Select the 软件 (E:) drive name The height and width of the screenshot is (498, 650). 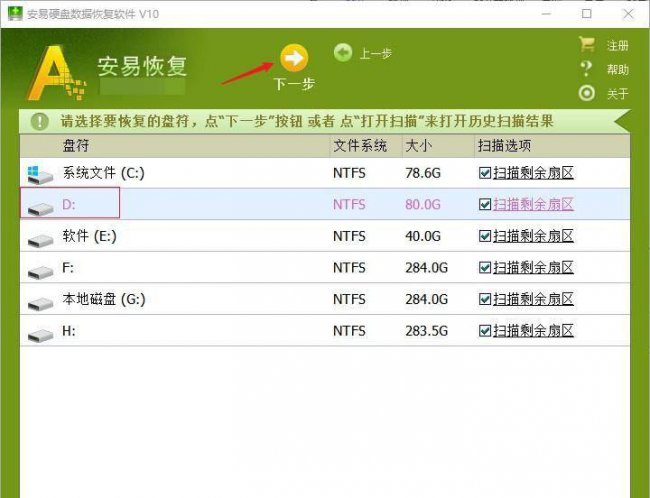coord(90,236)
